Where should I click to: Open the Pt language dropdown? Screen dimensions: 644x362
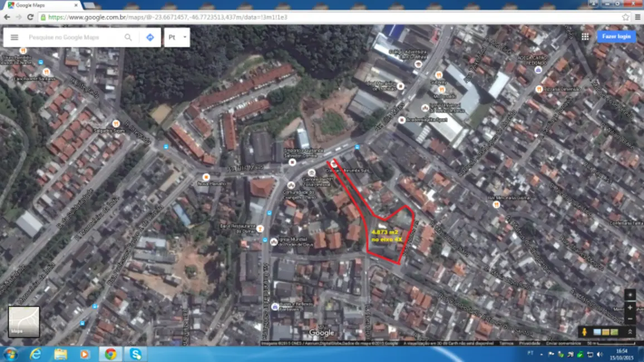[177, 37]
